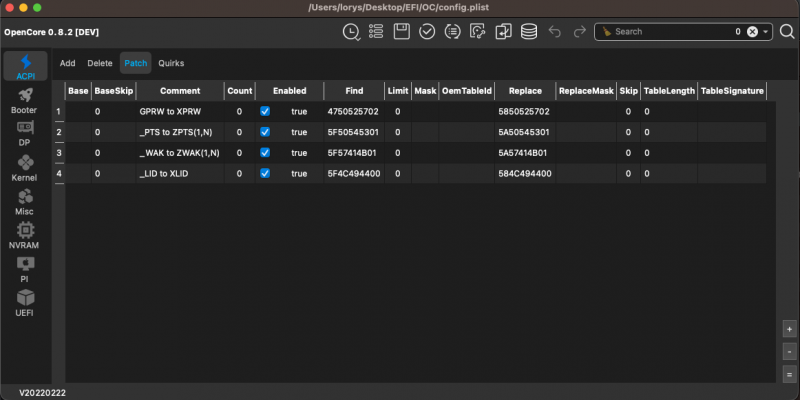Select row number 1 header
The image size is (800, 400).
pos(59,111)
